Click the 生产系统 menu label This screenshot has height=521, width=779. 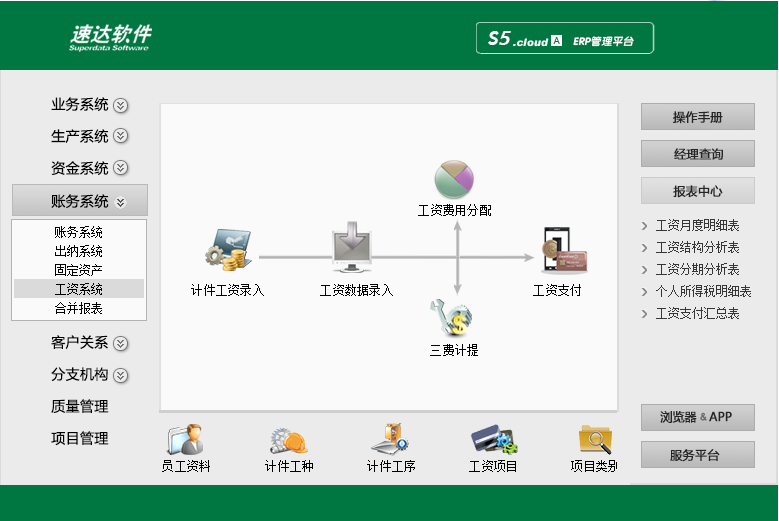pos(79,136)
